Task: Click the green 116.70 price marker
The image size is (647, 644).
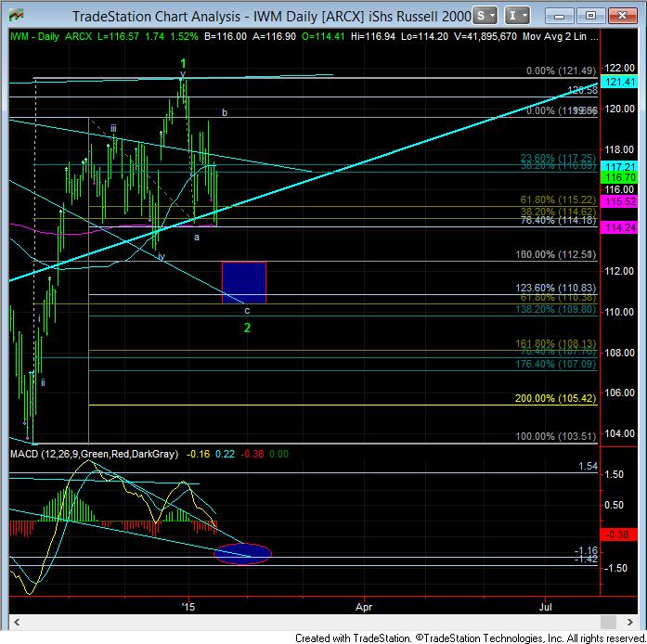Action: pyautogui.click(x=620, y=177)
